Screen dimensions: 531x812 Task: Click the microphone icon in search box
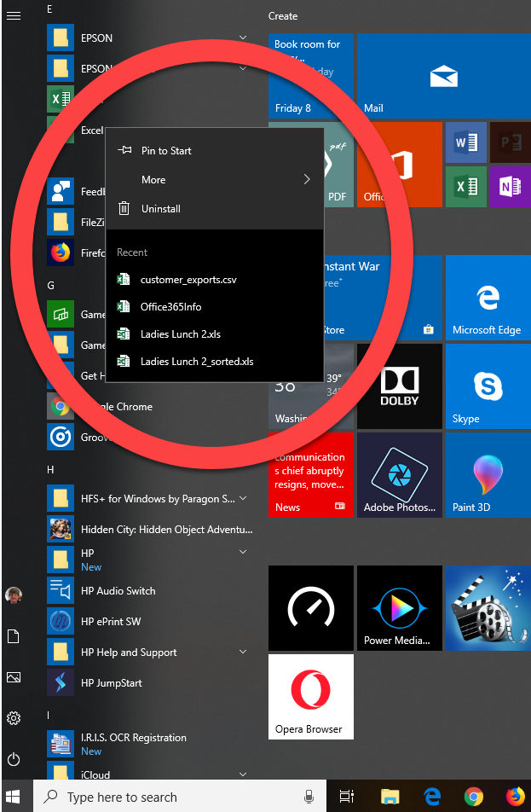tap(309, 797)
